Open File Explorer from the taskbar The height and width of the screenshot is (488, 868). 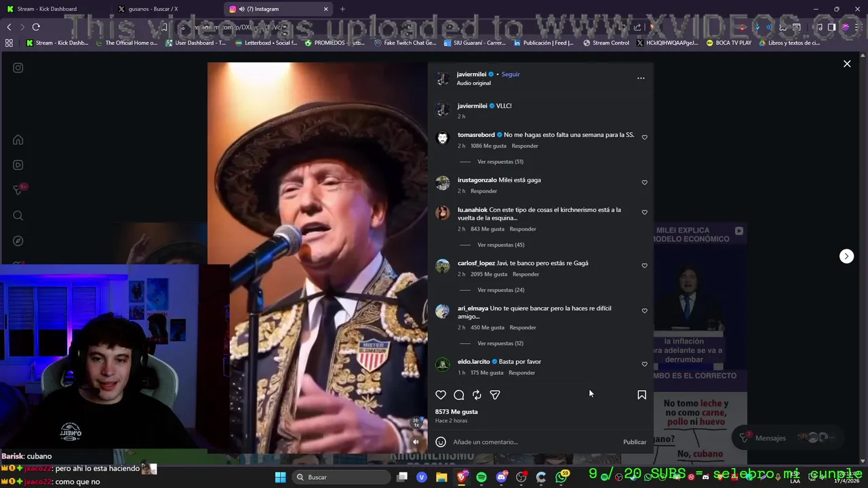coord(441,477)
